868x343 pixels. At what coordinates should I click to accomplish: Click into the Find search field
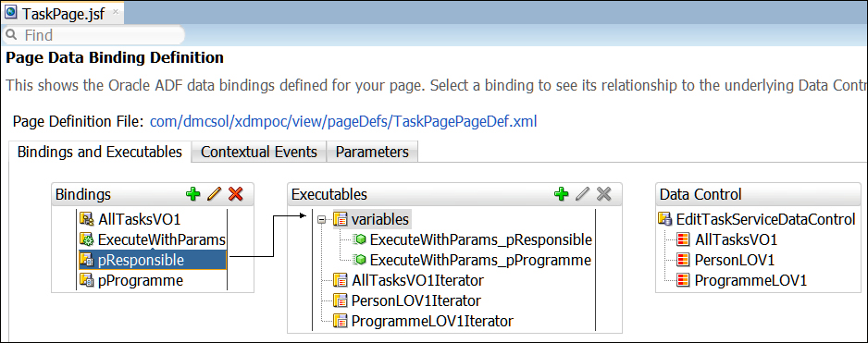[x=94, y=35]
